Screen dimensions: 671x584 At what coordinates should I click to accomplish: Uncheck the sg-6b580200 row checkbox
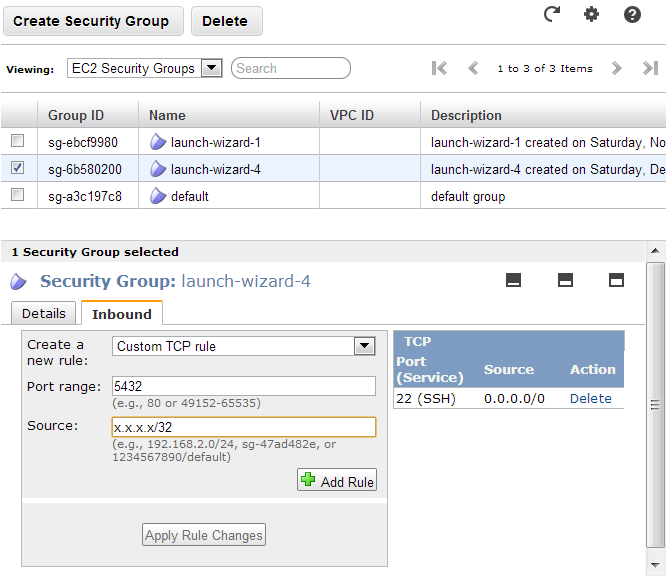(x=18, y=167)
